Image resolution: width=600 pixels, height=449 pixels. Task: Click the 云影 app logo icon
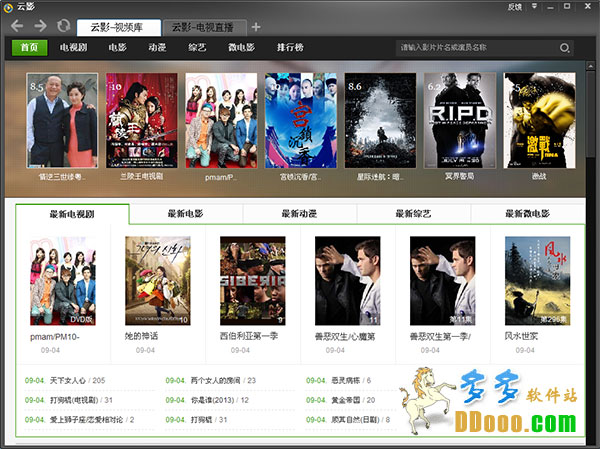pos(8,7)
